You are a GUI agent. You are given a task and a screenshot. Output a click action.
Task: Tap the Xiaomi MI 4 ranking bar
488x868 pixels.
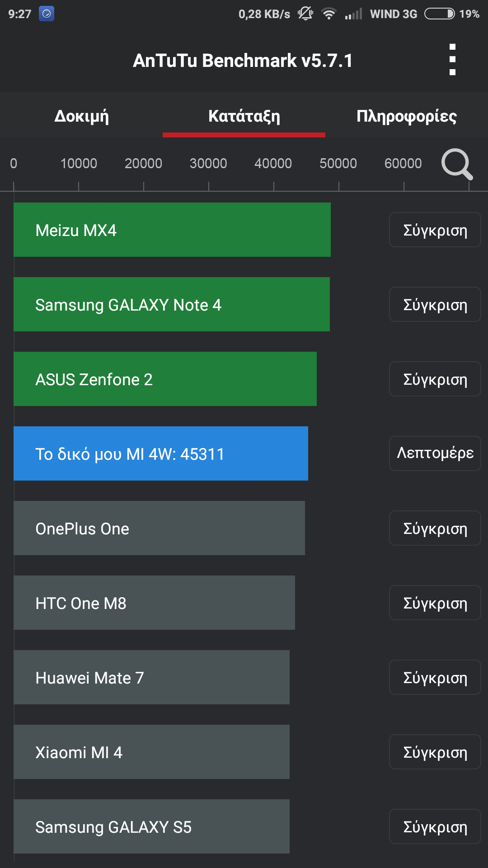(151, 752)
